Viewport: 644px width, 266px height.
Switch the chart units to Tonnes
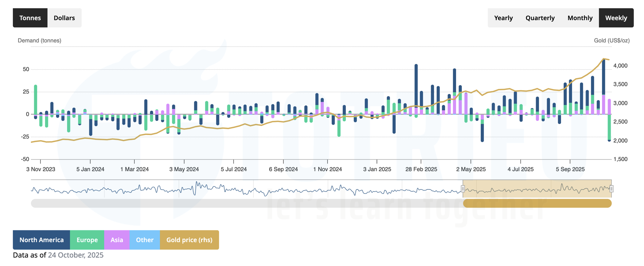[30, 18]
